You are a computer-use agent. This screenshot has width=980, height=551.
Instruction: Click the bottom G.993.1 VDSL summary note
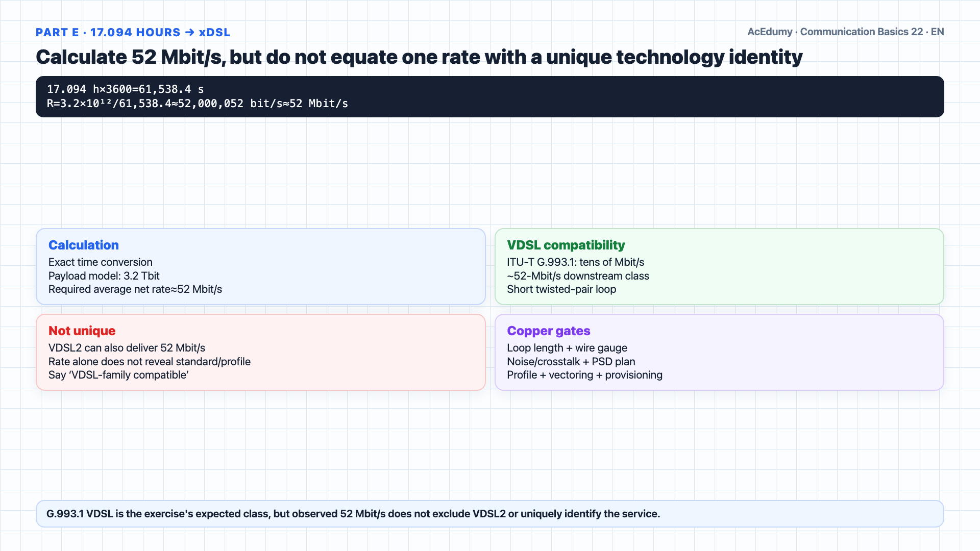pyautogui.click(x=490, y=514)
